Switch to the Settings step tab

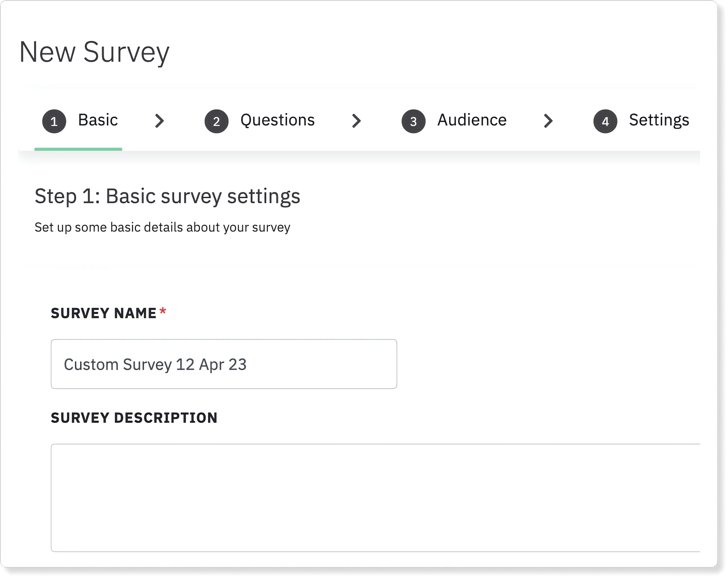659,120
